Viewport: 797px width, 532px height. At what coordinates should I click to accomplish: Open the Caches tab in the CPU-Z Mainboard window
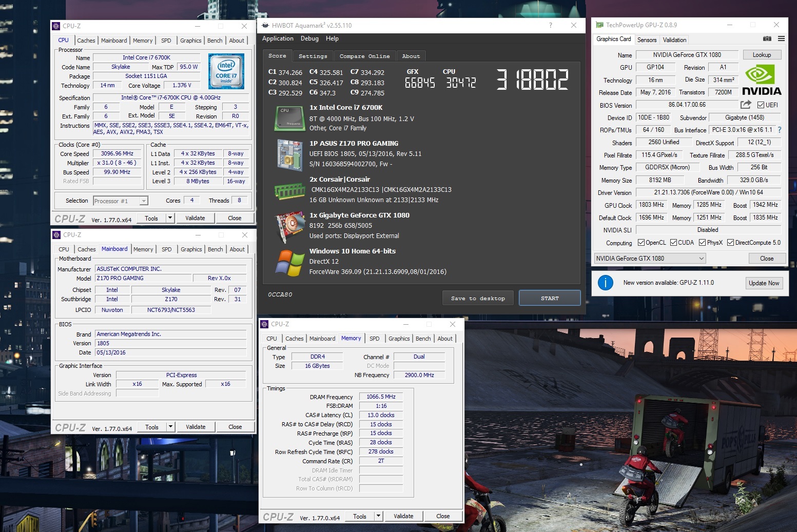coord(86,249)
